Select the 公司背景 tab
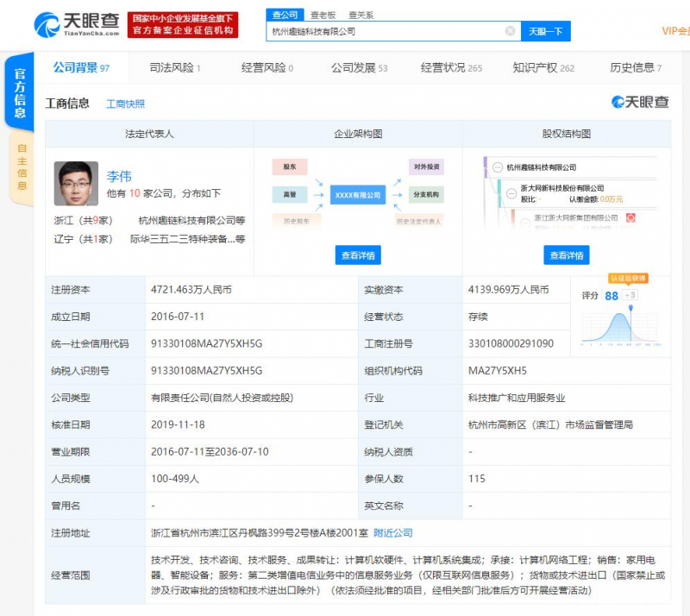This screenshot has height=616, width=690. click(81, 68)
